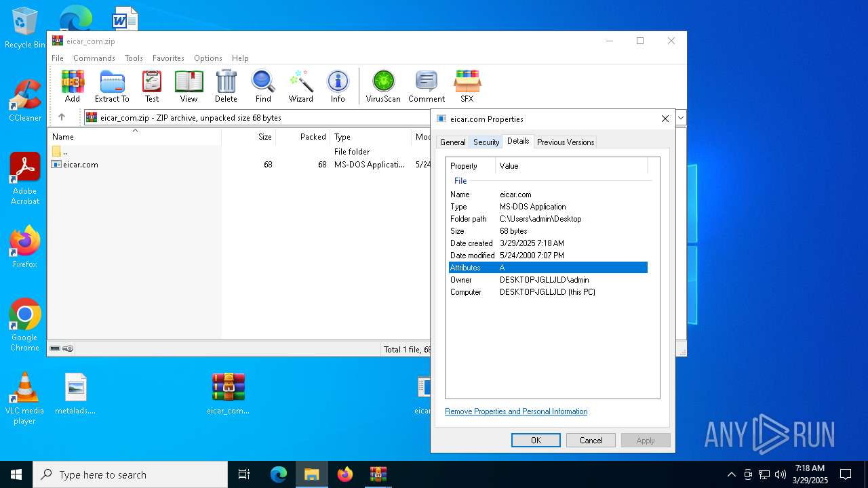Sort the archive list by Packed column
This screenshot has height=488, width=868.
[303, 137]
